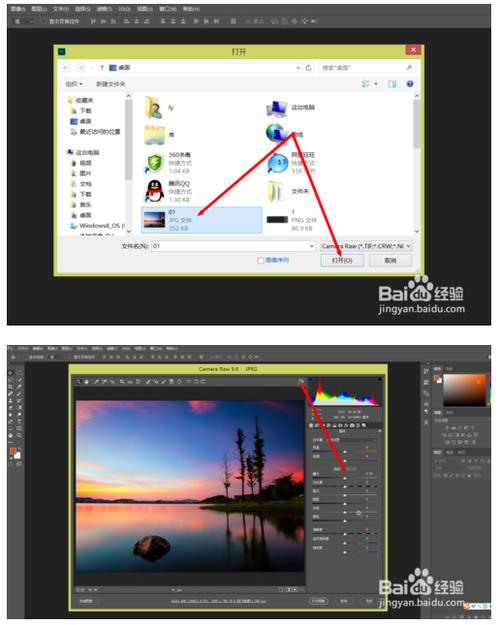This screenshot has height=625, width=500.
Task: Rotate image counterclockwise in Camera Raw
Action: 196,381
